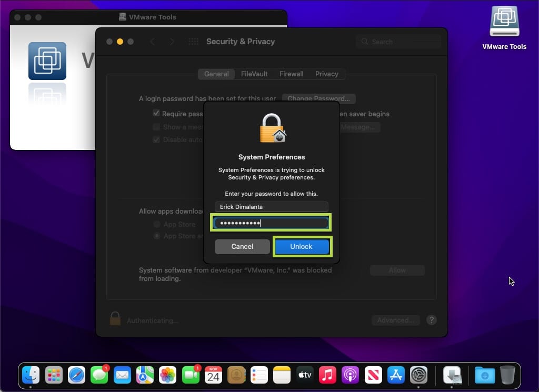Click the VMware Tools logo in installer window

point(47,61)
